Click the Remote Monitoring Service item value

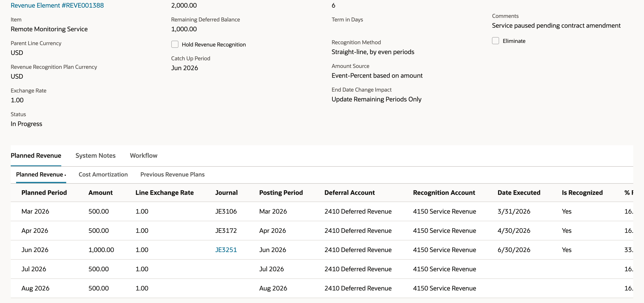(x=49, y=29)
